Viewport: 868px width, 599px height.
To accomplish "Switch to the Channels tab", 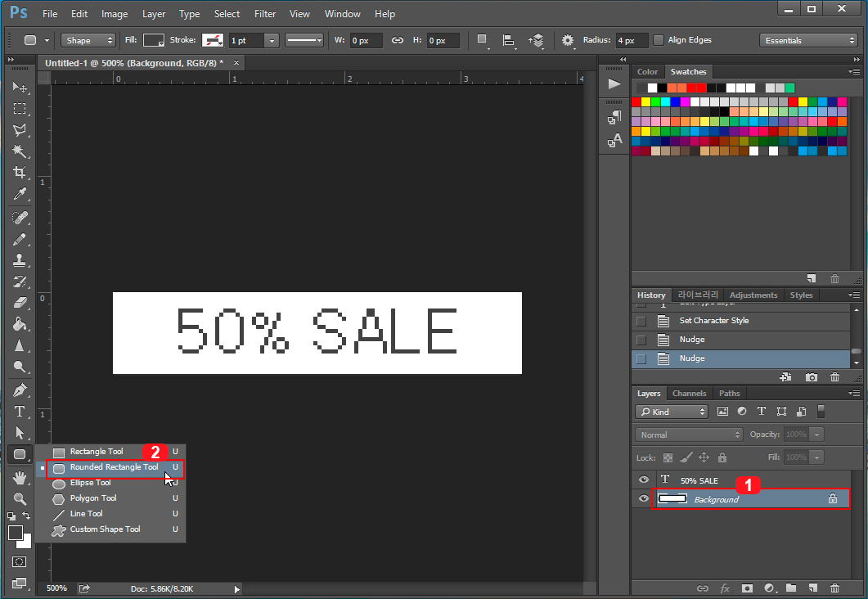I will point(689,393).
